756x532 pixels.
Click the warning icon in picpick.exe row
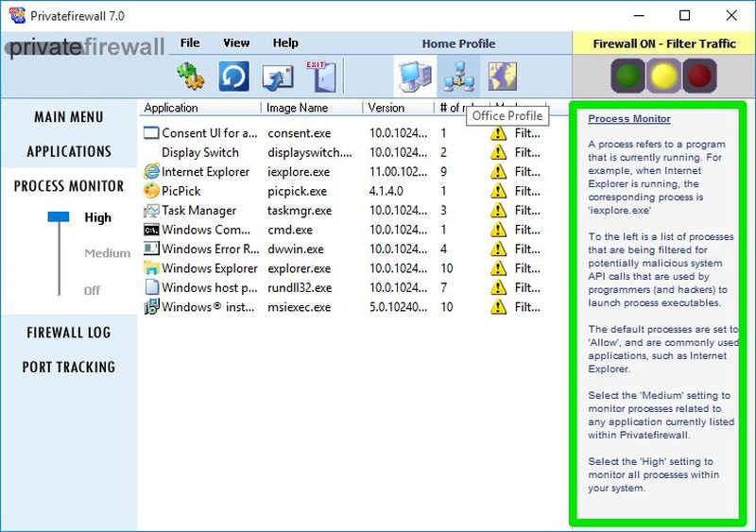[x=498, y=191]
